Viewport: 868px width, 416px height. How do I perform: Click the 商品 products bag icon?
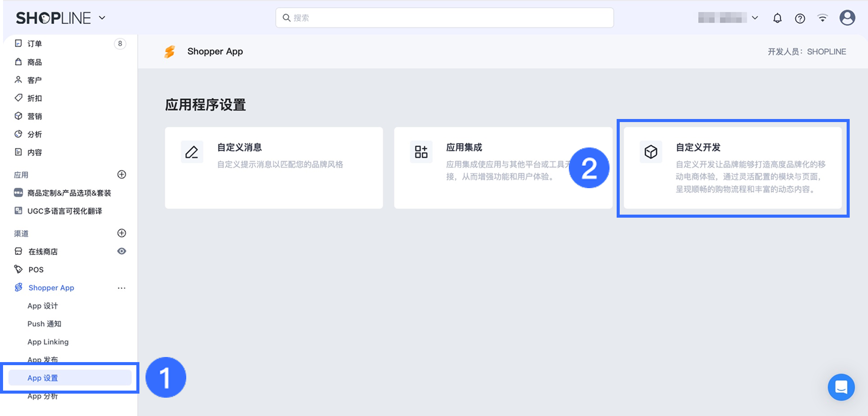point(18,62)
